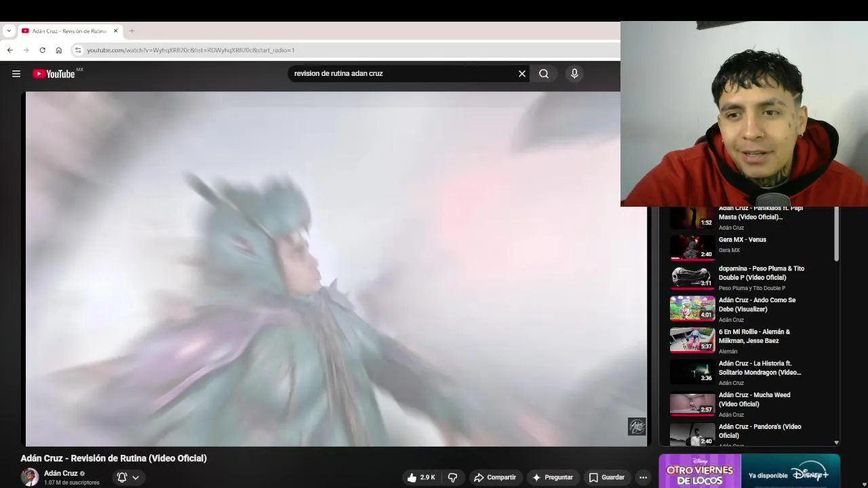Click channel name 'Alemán' under 6 En Mi Rollie
This screenshot has width=868, height=488.
pos(728,352)
